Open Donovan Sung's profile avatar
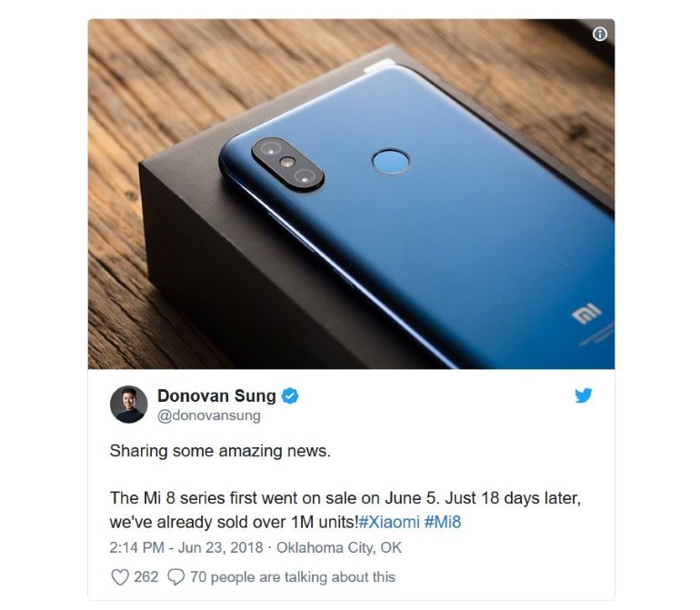This screenshot has width=700, height=610. (129, 405)
